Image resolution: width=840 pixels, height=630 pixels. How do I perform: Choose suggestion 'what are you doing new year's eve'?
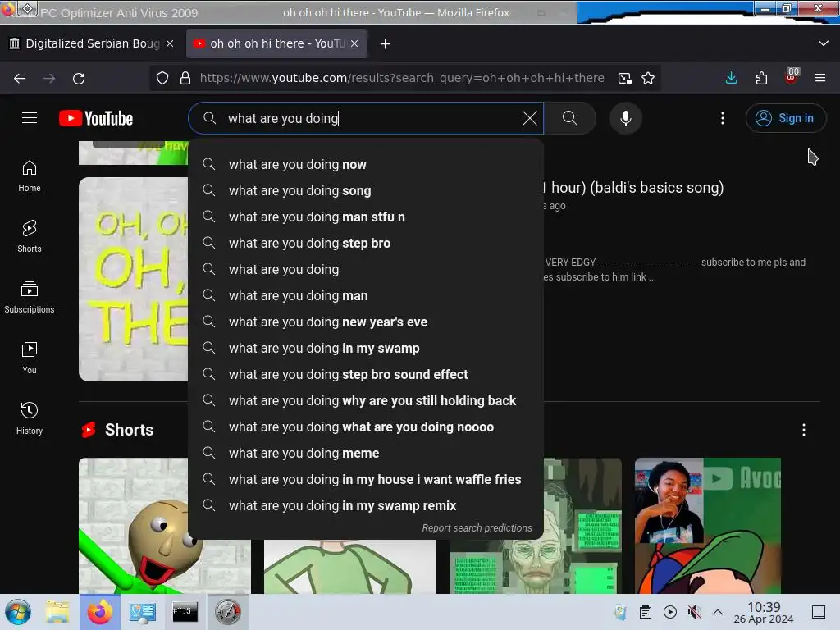point(365,322)
